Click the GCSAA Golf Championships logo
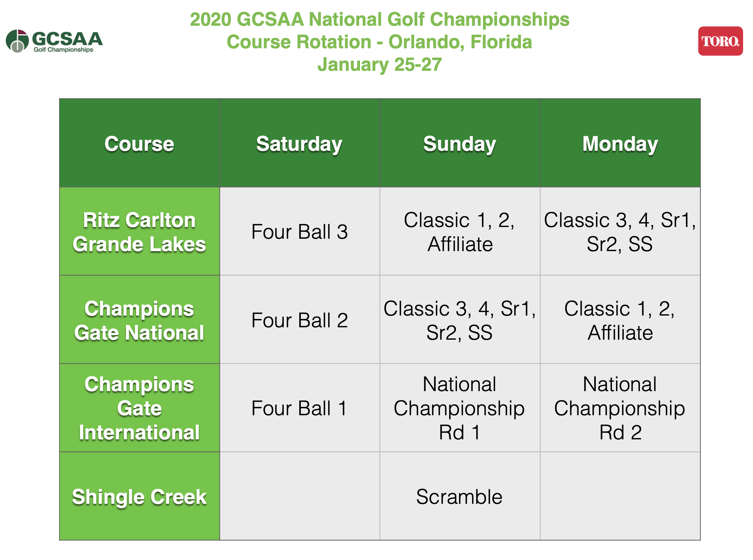The height and width of the screenshot is (560, 753). click(54, 41)
